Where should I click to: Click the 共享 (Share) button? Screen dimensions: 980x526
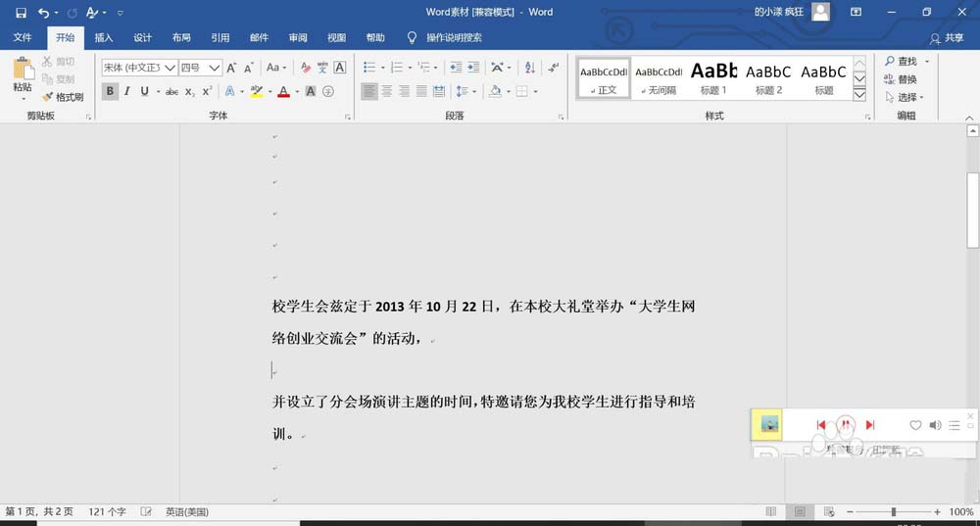pos(947,38)
